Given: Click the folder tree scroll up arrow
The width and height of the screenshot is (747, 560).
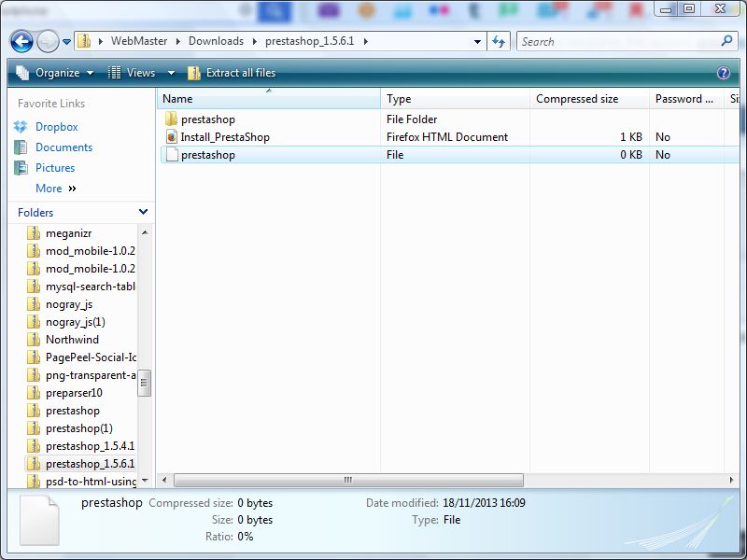Looking at the screenshot, I should [x=145, y=232].
